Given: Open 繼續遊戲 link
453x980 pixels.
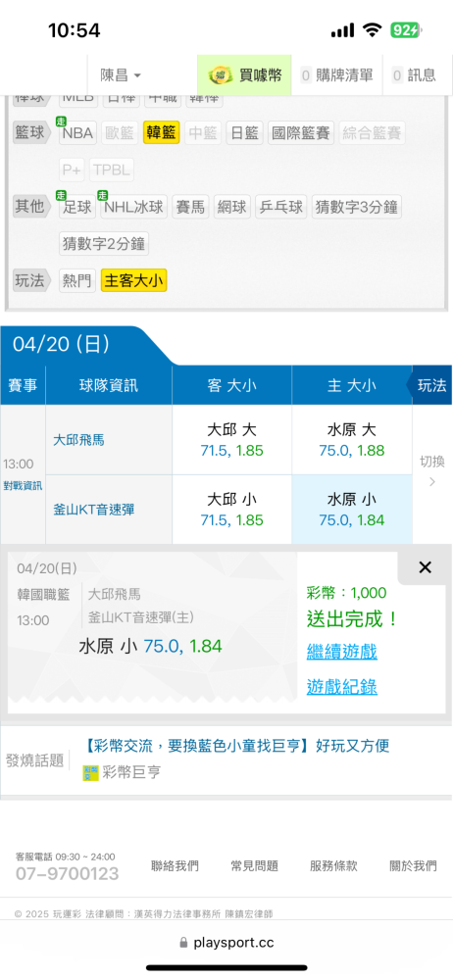Looking at the screenshot, I should [341, 652].
